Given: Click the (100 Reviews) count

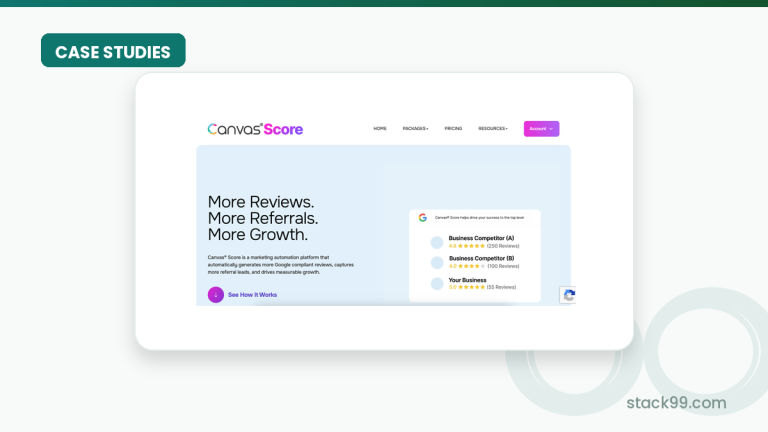Looking at the screenshot, I should [503, 266].
